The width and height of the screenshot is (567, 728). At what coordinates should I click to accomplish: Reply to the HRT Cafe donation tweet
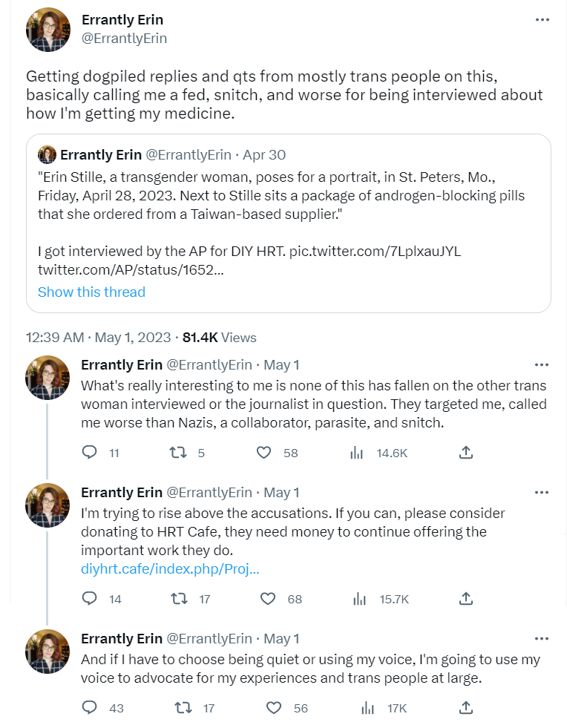point(89,599)
